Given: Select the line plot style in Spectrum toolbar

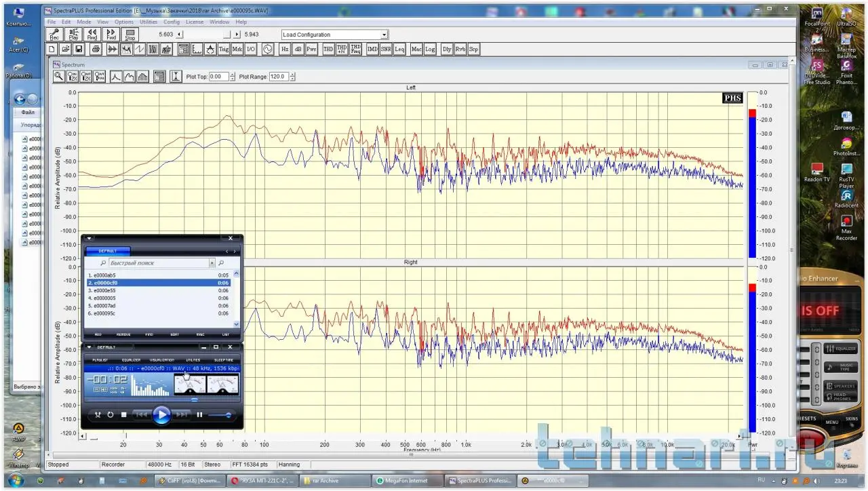Looking at the screenshot, I should coord(116,77).
